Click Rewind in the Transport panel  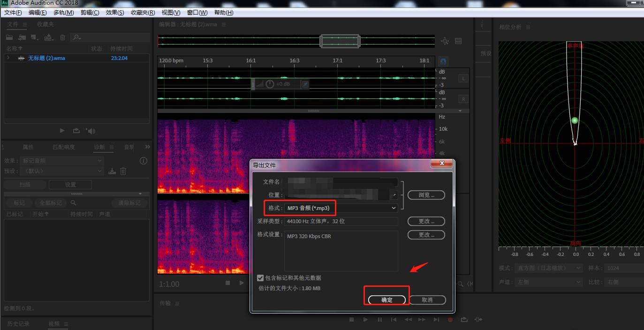408,320
